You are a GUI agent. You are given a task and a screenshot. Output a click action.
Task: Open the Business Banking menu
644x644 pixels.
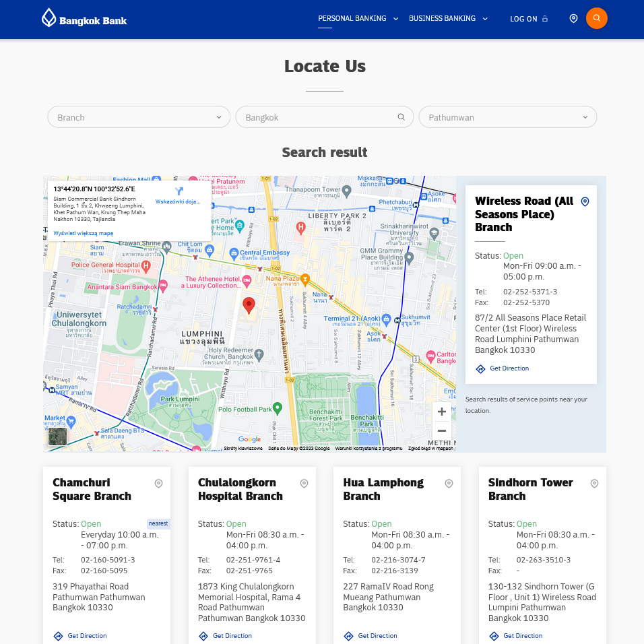coord(448,19)
